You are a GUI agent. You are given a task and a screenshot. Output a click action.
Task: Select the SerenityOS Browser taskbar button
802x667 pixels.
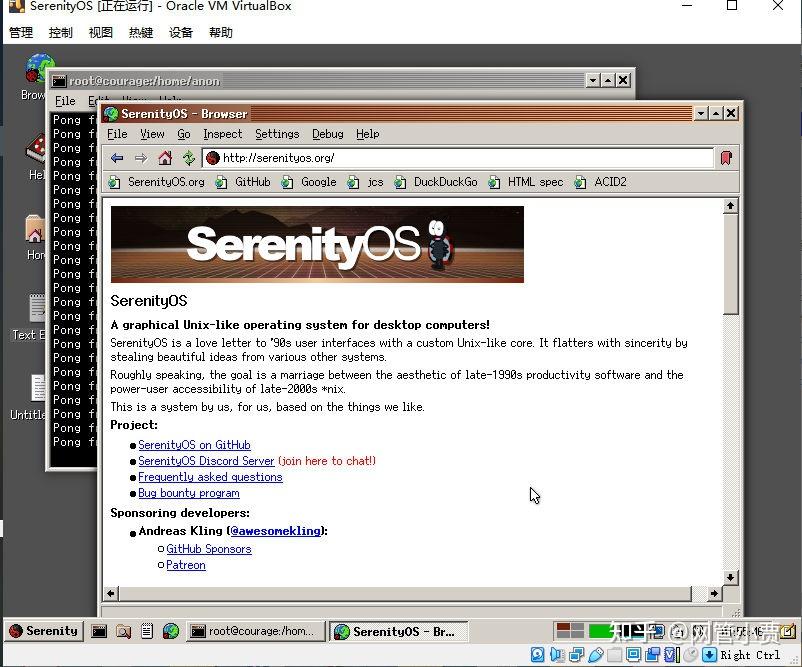398,631
